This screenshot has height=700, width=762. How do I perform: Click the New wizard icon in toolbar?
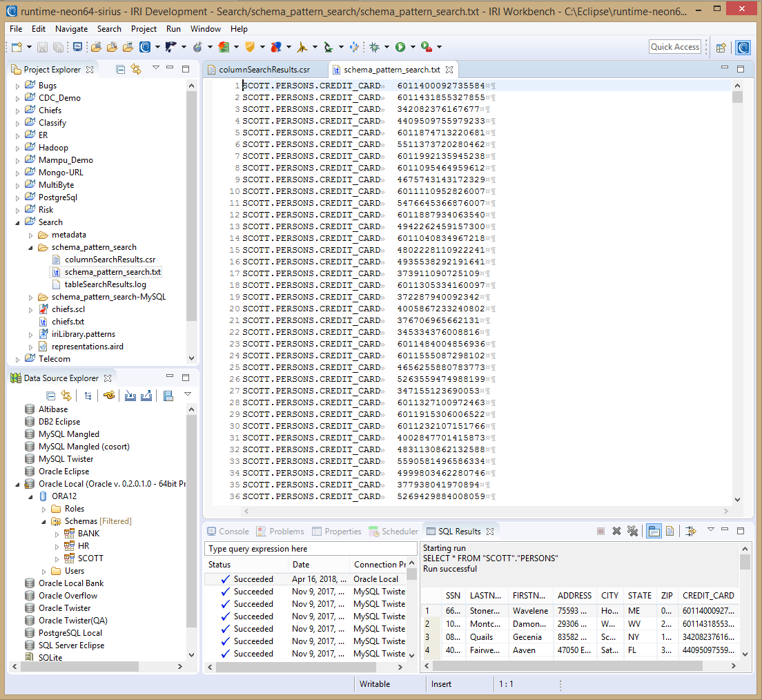(17, 47)
